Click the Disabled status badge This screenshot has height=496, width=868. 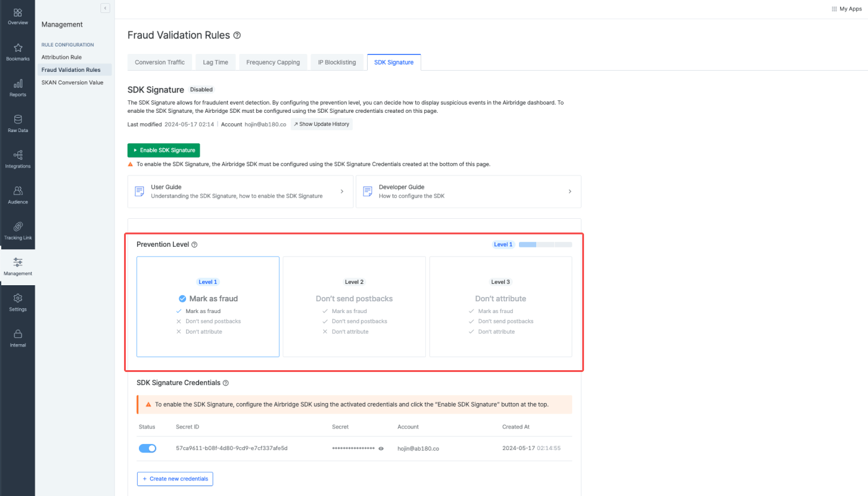(201, 90)
